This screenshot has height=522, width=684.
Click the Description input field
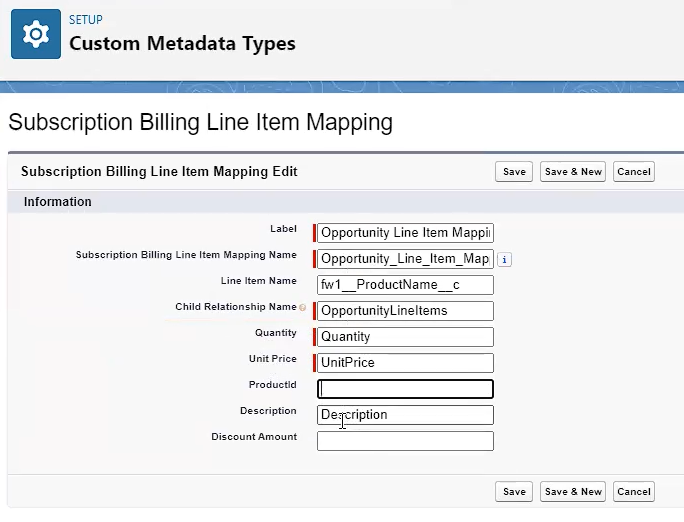pyautogui.click(x=405, y=415)
